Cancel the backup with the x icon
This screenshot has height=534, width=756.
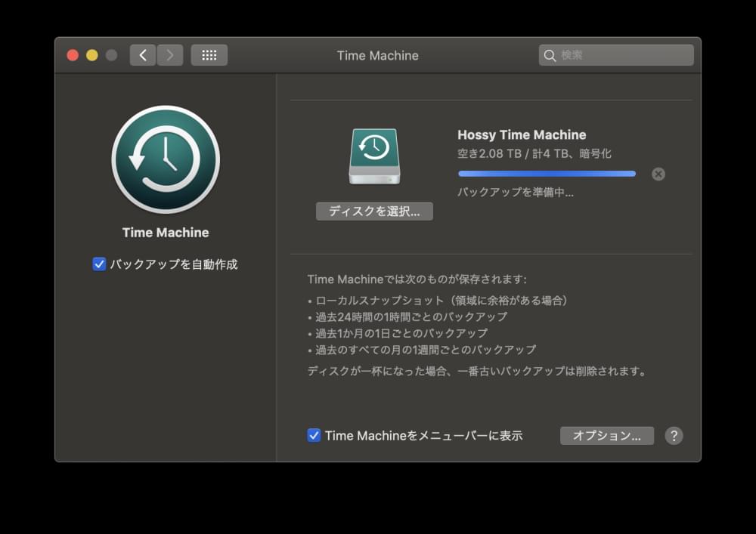pos(658,174)
